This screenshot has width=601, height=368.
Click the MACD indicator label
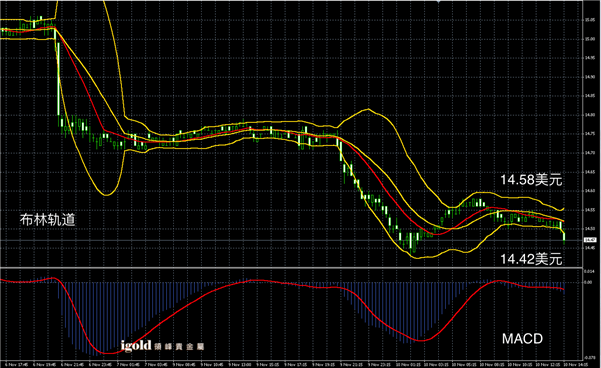522,339
